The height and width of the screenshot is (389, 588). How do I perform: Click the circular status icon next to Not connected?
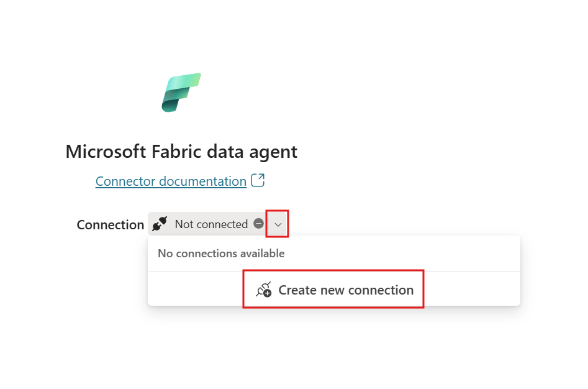coord(258,224)
